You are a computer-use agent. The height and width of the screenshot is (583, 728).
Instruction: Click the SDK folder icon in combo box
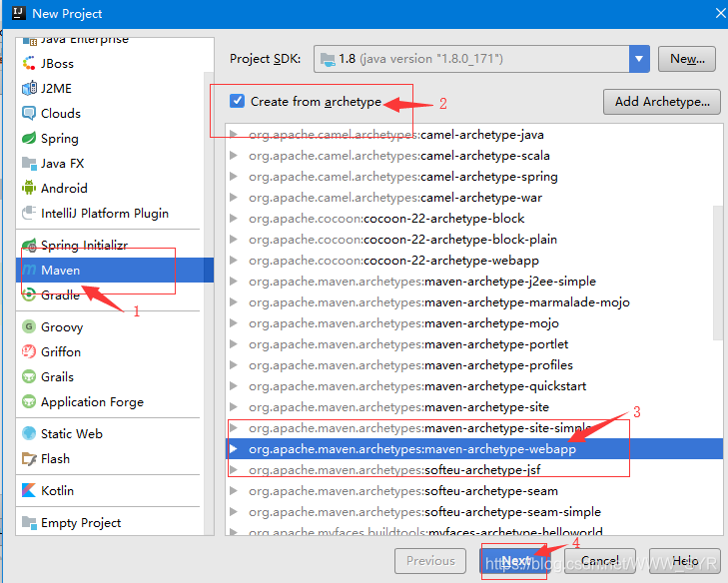(x=328, y=59)
